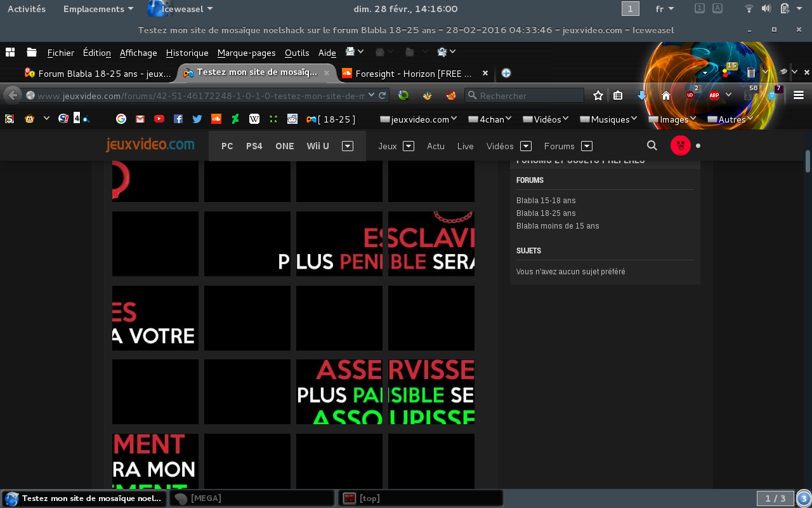Click the search magnifier on jeuxvideo.com header

[652, 145]
